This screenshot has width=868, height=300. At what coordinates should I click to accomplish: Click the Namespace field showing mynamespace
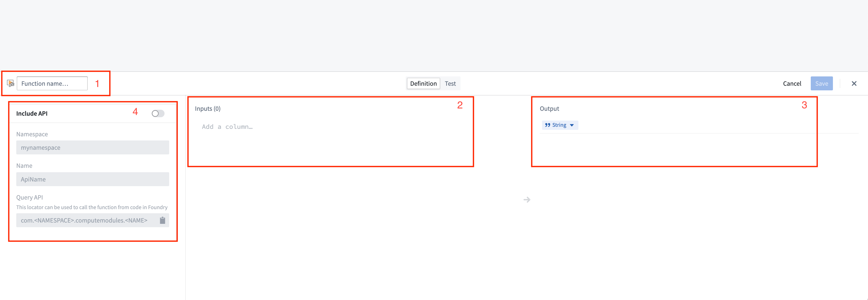(x=92, y=147)
